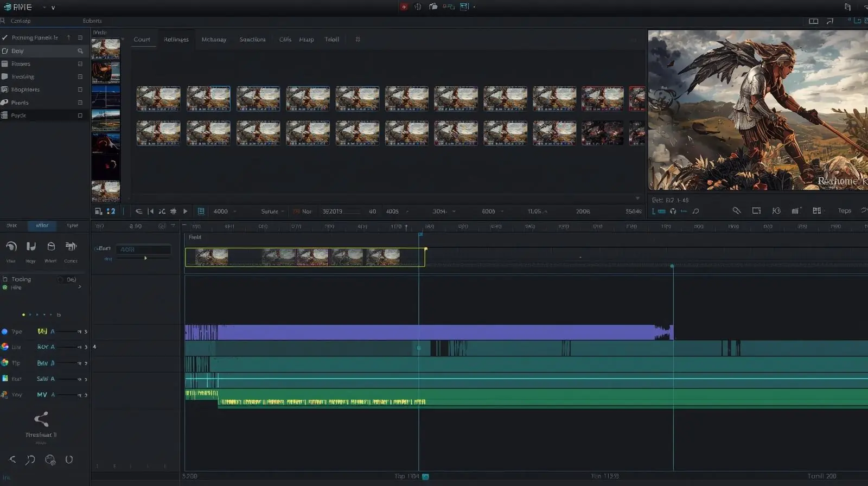Screen dimensions: 868x486
Task: Click the dropper tool icon under preview
Action: [736, 210]
